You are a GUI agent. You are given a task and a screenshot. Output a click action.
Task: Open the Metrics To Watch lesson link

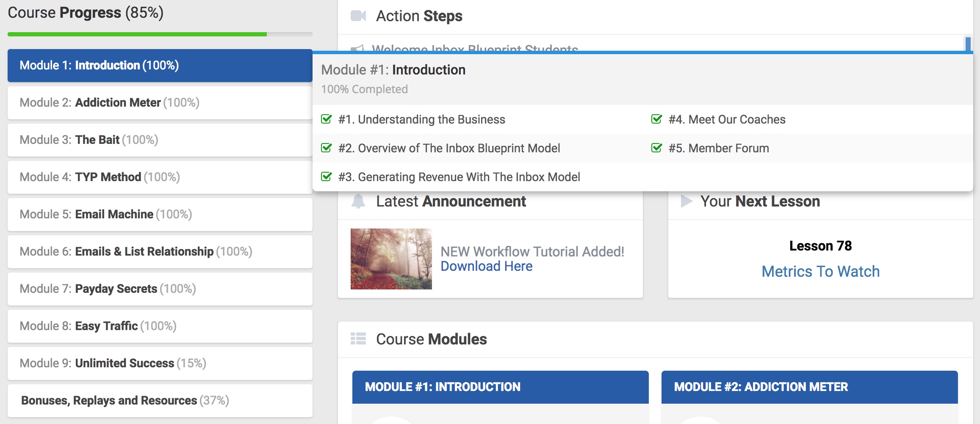[x=820, y=271]
